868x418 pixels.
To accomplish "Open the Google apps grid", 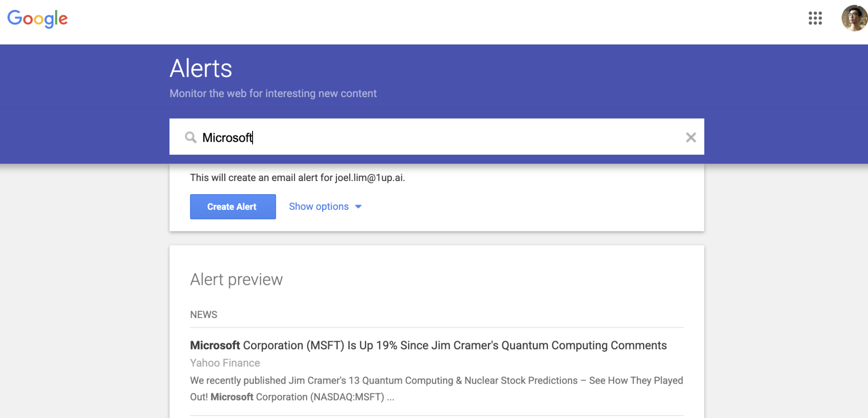I will pos(815,18).
